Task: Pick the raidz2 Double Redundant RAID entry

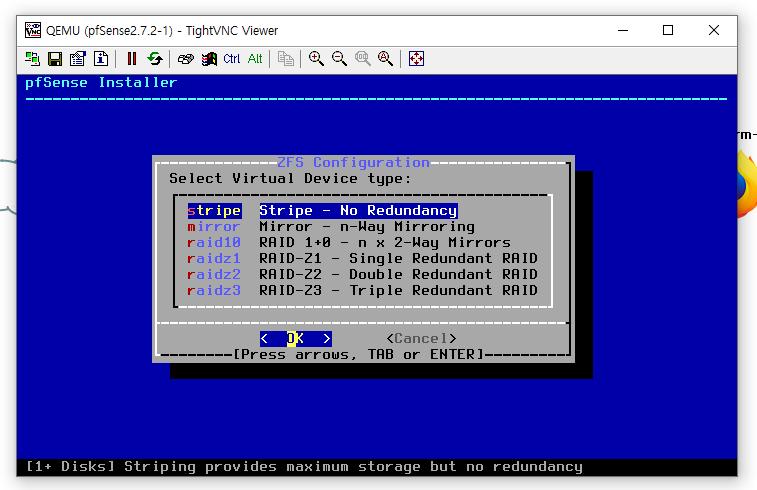Action: [x=363, y=274]
